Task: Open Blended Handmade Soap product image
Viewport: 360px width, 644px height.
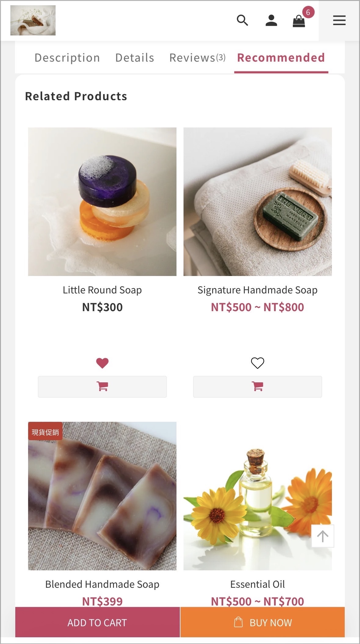Action: (102, 496)
